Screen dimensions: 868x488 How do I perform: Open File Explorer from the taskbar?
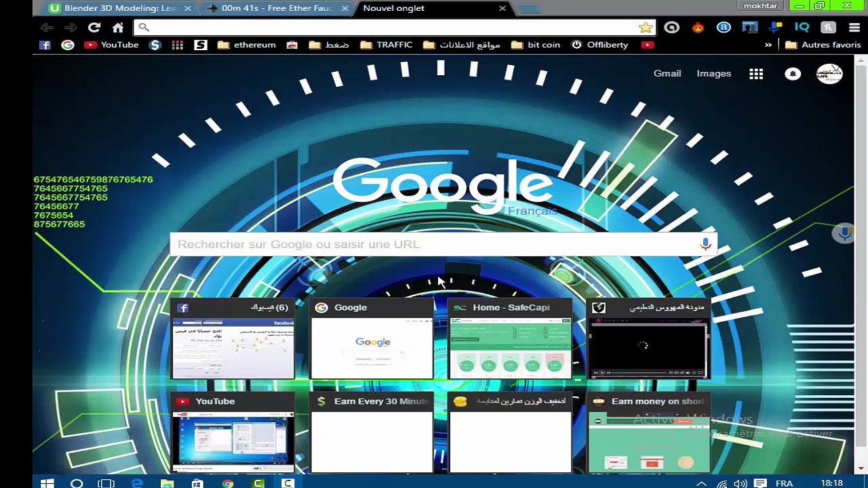click(x=167, y=483)
